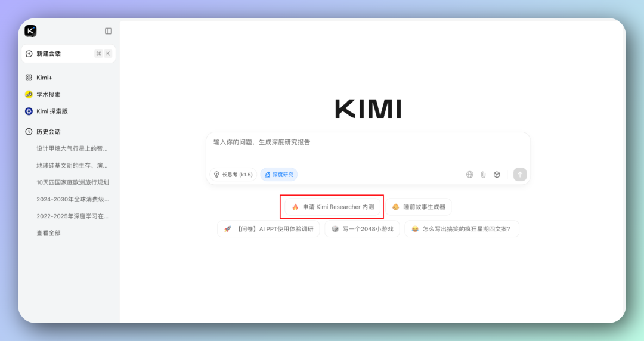Open chat 10天四国家庭欧洲旅行规划
The width and height of the screenshot is (644, 341).
(72, 182)
